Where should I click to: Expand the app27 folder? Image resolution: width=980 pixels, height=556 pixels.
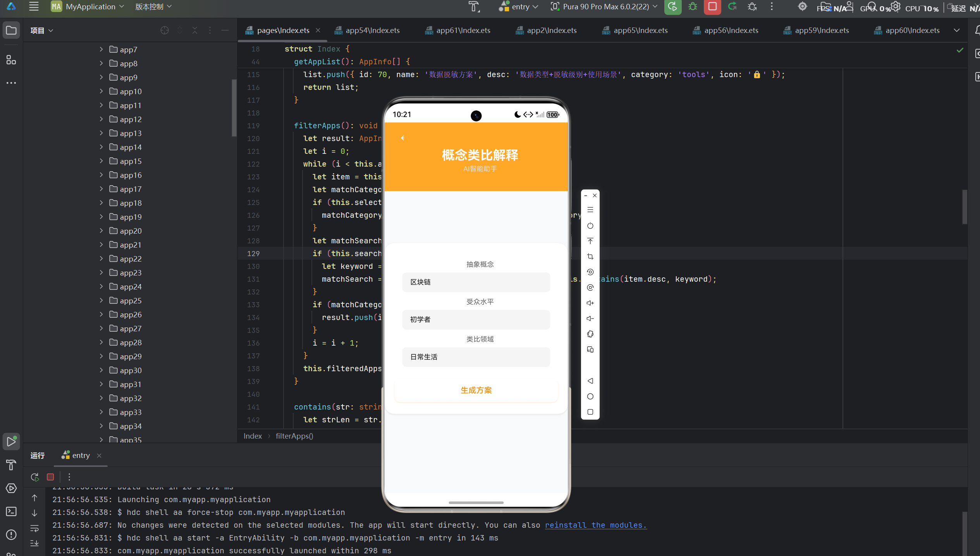pyautogui.click(x=101, y=328)
